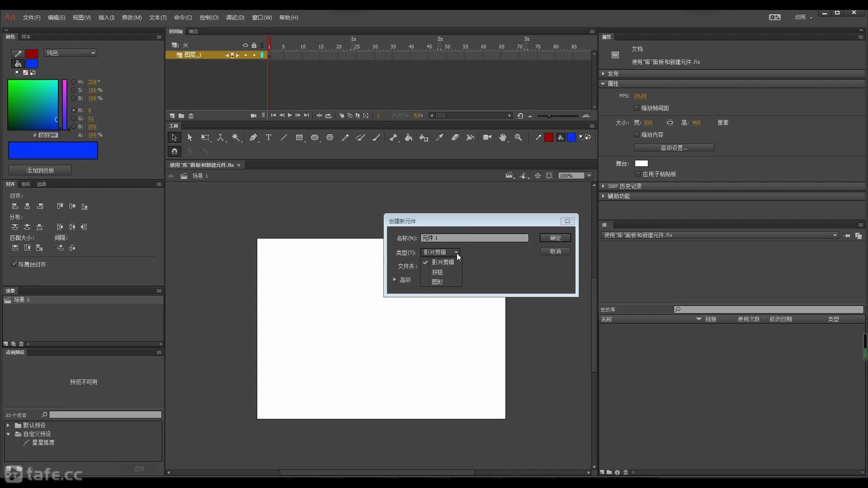Click the blue fill swatch in color panel

[x=32, y=64]
